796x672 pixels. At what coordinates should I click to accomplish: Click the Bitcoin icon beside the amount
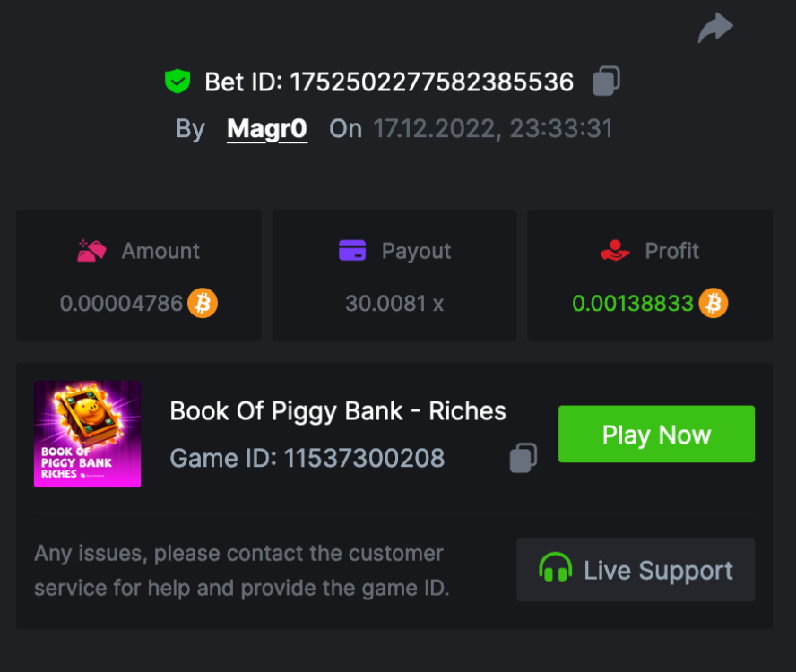[x=203, y=304]
